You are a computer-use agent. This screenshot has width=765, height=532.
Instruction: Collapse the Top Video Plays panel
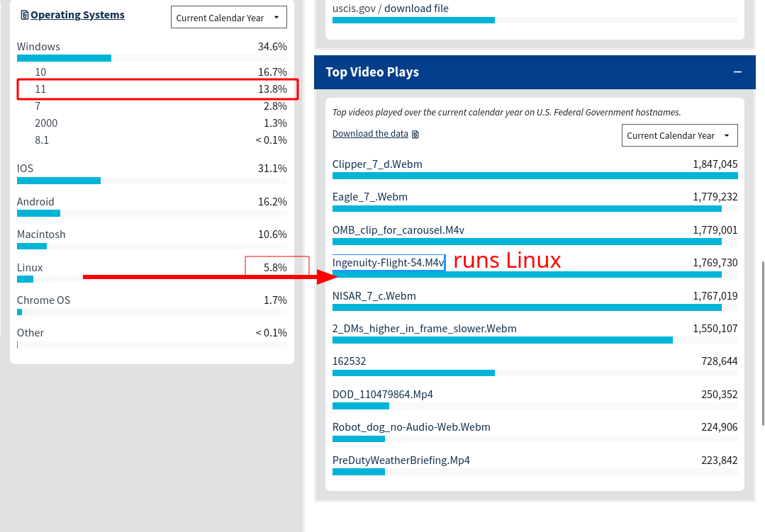[737, 72]
